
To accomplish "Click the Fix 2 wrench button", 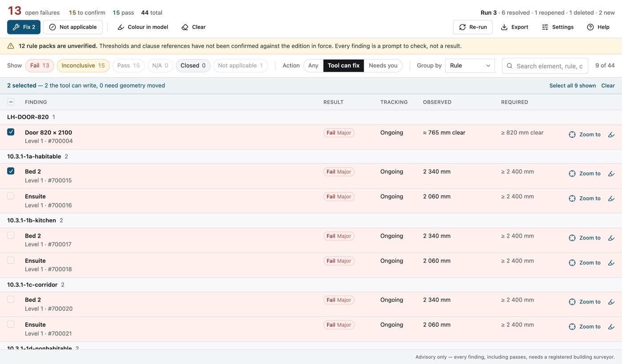I will point(24,27).
